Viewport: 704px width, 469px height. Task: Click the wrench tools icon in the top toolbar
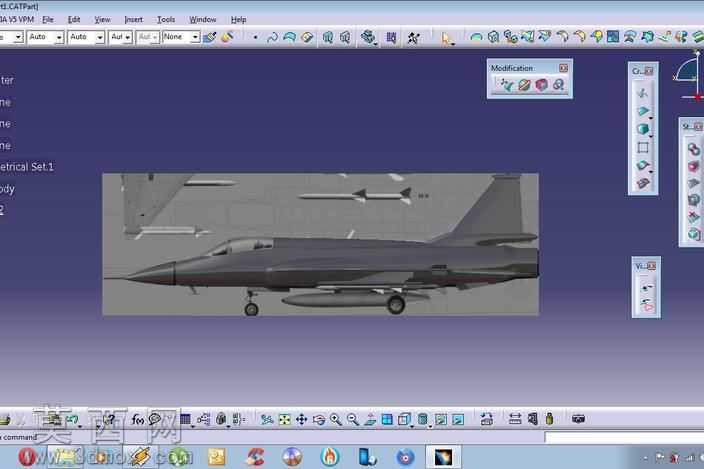(414, 38)
